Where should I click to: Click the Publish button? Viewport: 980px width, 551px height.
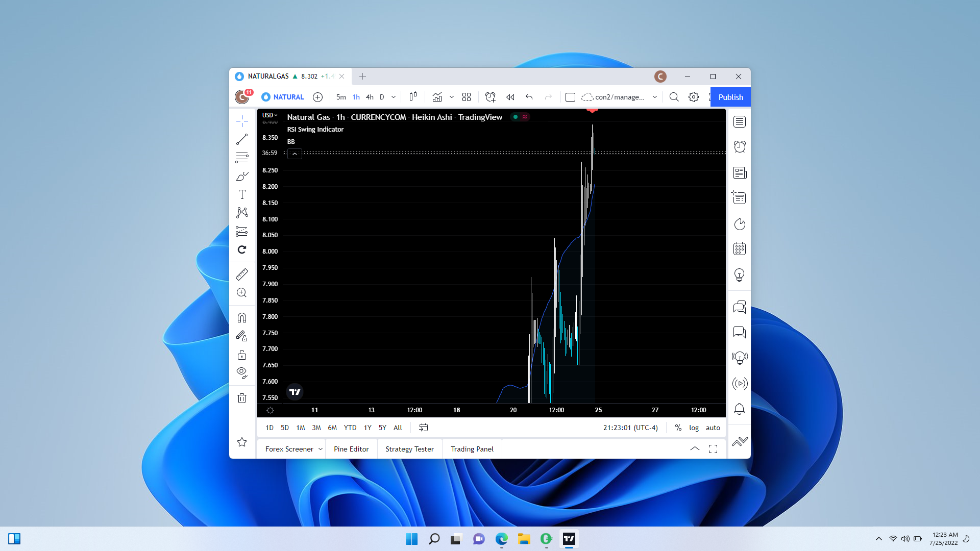(730, 97)
